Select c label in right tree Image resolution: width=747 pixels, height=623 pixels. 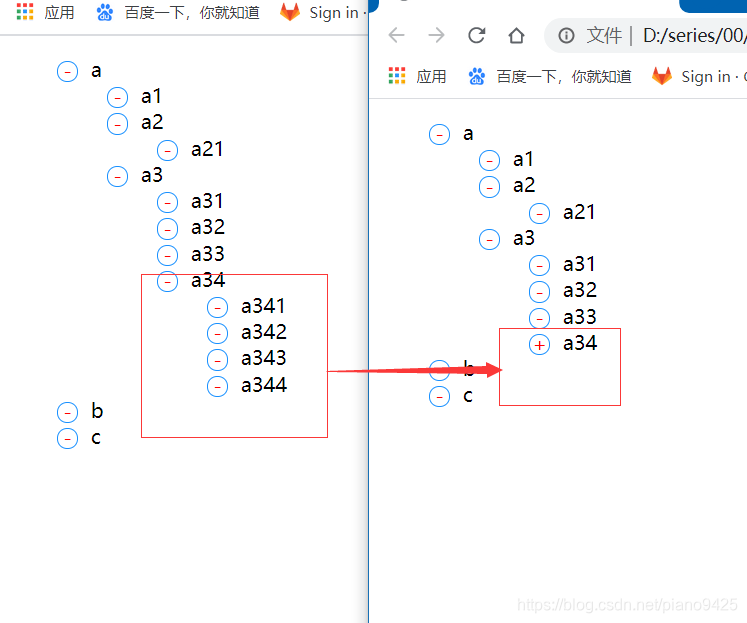coord(468,396)
